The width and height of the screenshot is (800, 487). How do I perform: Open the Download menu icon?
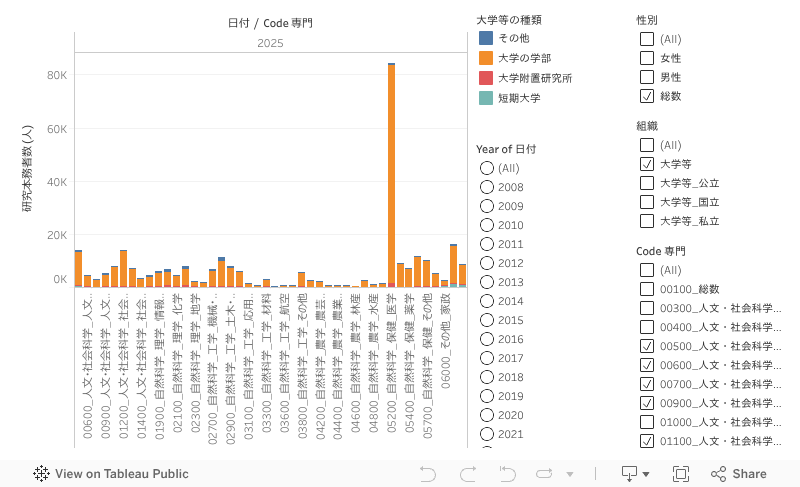(630, 473)
